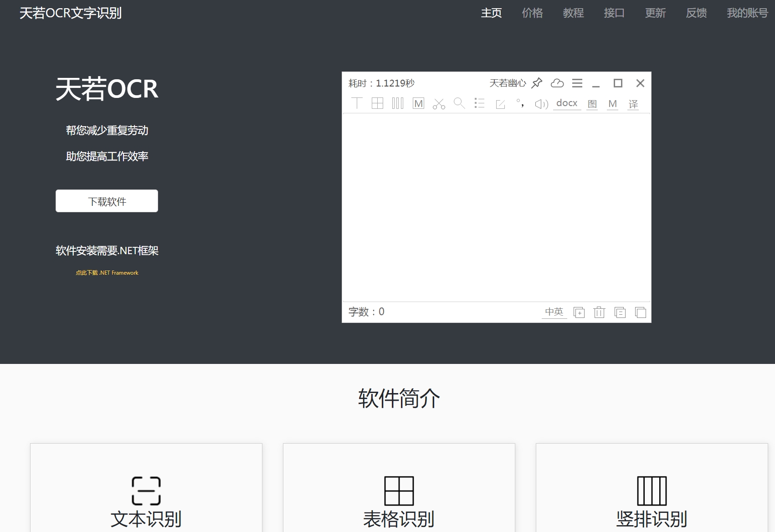Image resolution: width=775 pixels, height=532 pixels.
Task: Click the copy lines icon at the bottom
Action: pyautogui.click(x=620, y=312)
